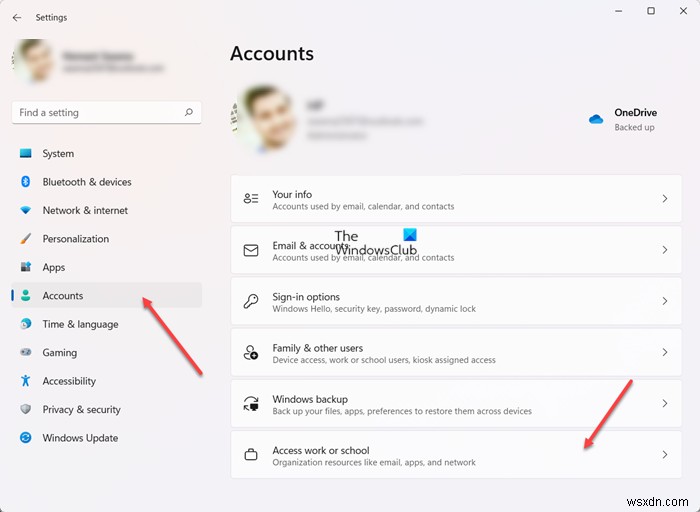
Task: Click the OneDrive Backed up status
Action: tap(634, 127)
